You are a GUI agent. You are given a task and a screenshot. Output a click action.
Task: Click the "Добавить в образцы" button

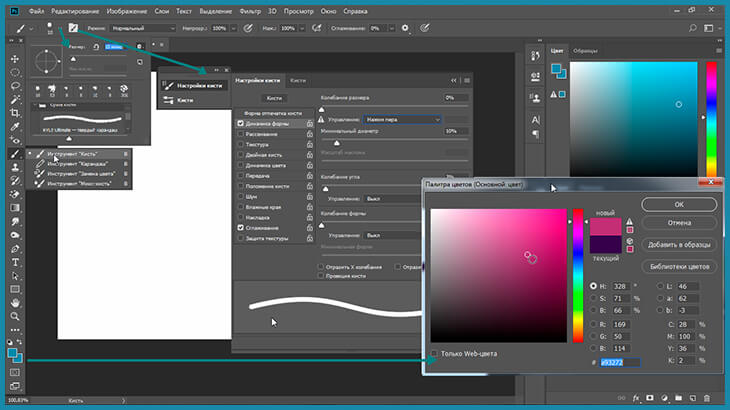click(678, 244)
